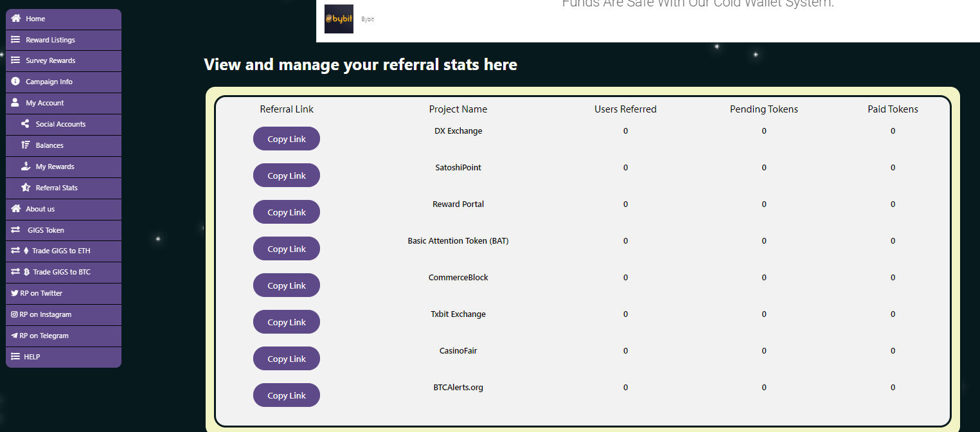The width and height of the screenshot is (980, 432).
Task: Click the Users Referred column header
Action: pyautogui.click(x=625, y=109)
